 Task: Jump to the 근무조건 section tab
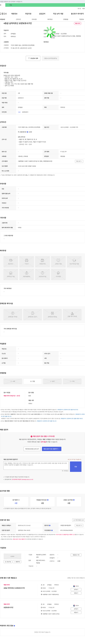coord(18,19)
